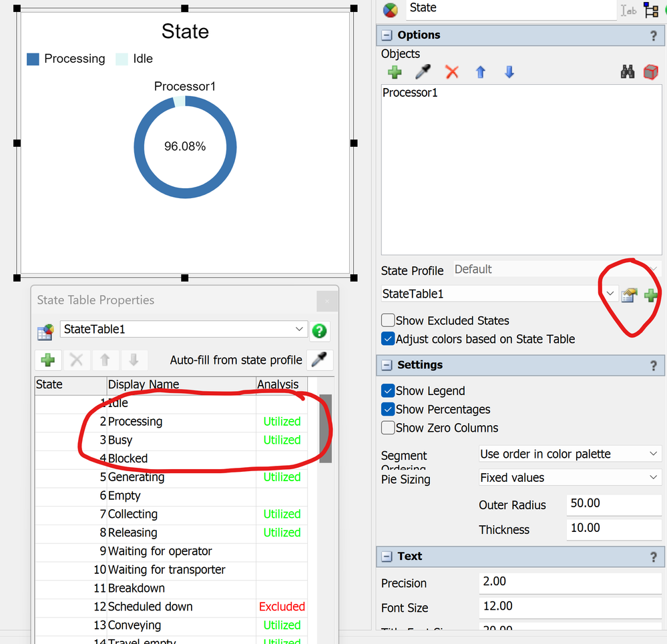Image resolution: width=667 pixels, height=644 pixels.
Task: Click the Thickness value field
Action: [614, 529]
